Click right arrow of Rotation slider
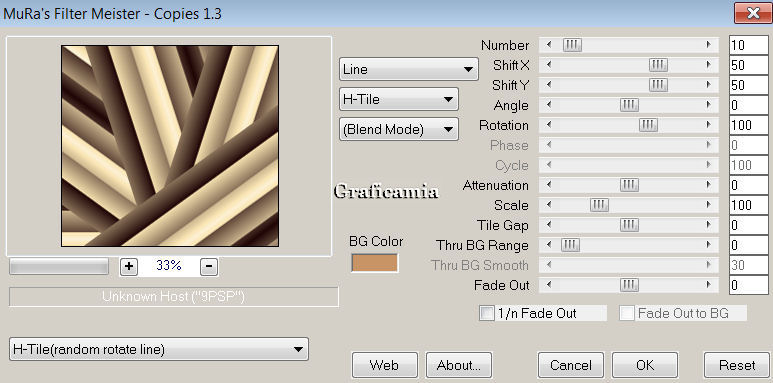 coord(709,125)
